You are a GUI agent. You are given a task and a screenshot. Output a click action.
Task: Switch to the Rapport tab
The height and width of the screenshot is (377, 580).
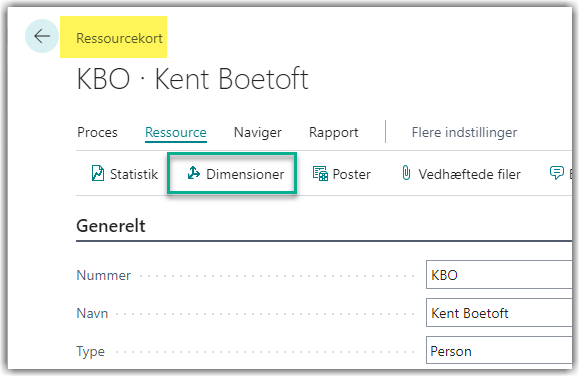[334, 132]
